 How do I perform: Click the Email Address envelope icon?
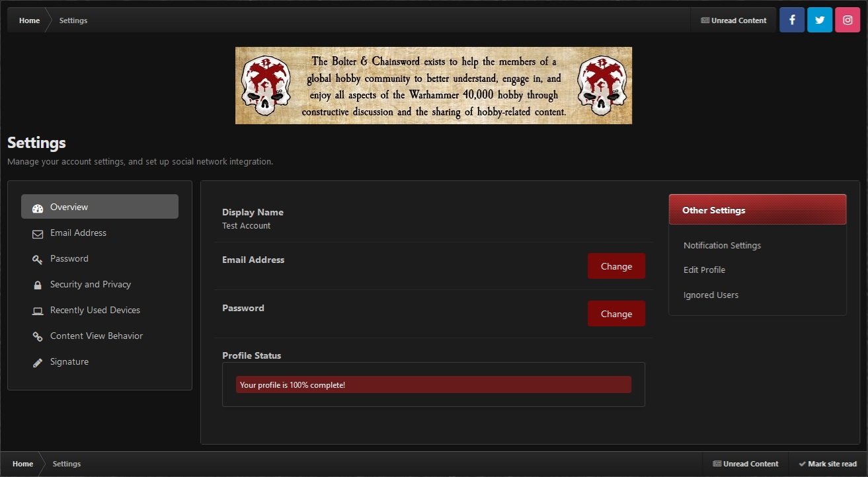38,233
